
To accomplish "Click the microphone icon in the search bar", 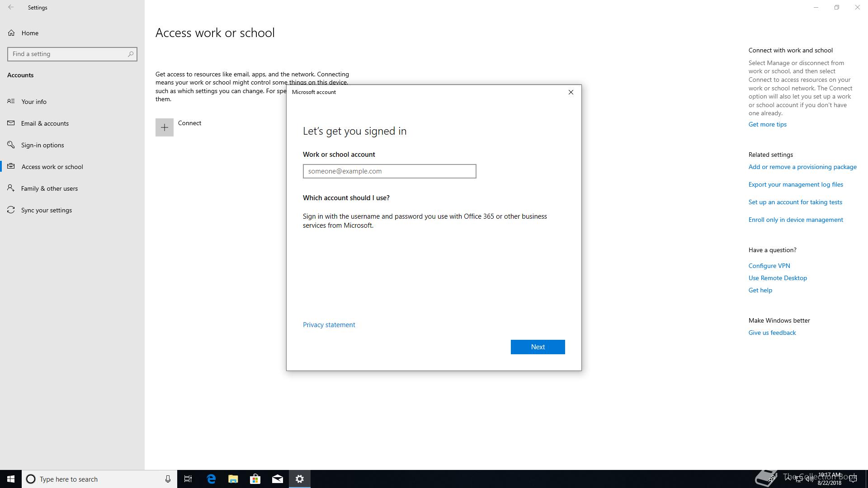I will 168,479.
